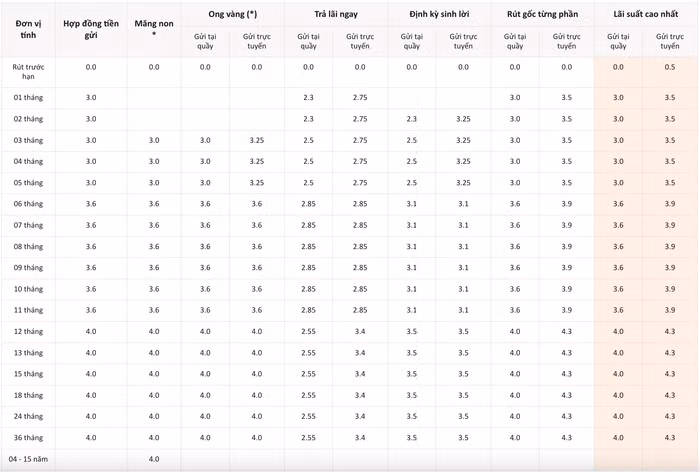Select "Gửi trực tuyến" under Lãi suất cao nhất
The height and width of the screenshot is (472, 700).
point(669,41)
